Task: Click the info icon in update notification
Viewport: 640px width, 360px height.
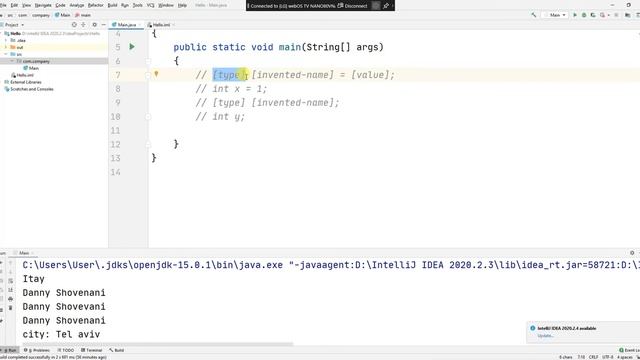Action: point(532,328)
